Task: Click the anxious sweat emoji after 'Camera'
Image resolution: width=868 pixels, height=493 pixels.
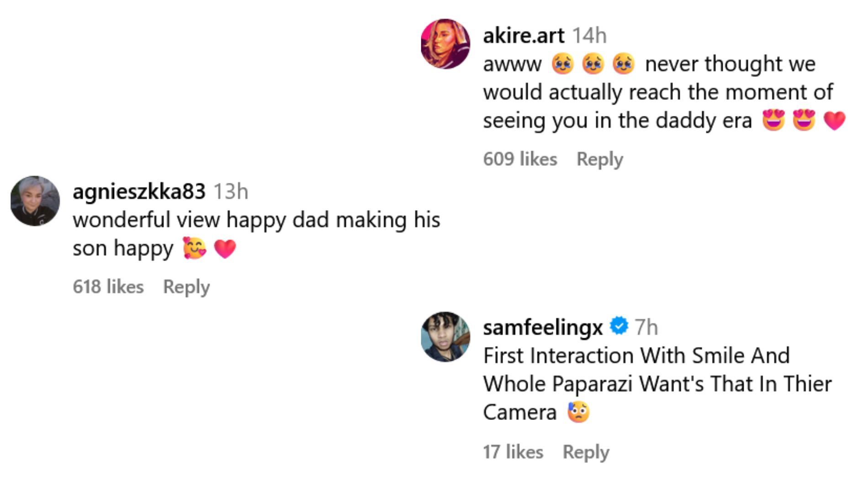Action: pos(578,412)
